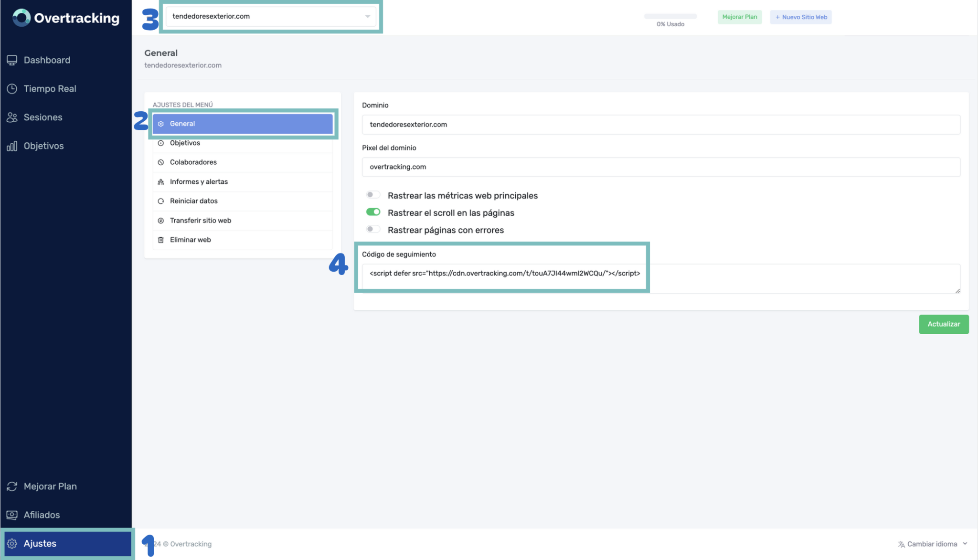Open Ajustes in sidebar
This screenshot has width=978, height=560.
pyautogui.click(x=67, y=544)
